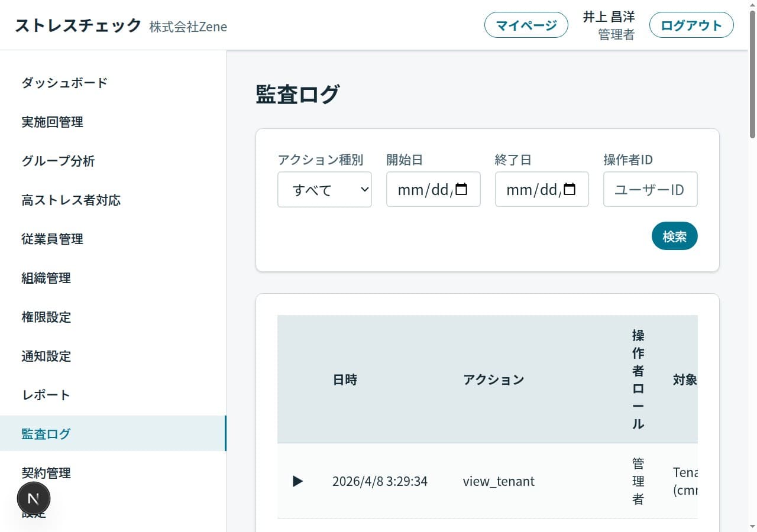The width and height of the screenshot is (757, 532).
Task: Select グループ分析 in the sidebar
Action: pyautogui.click(x=113, y=161)
